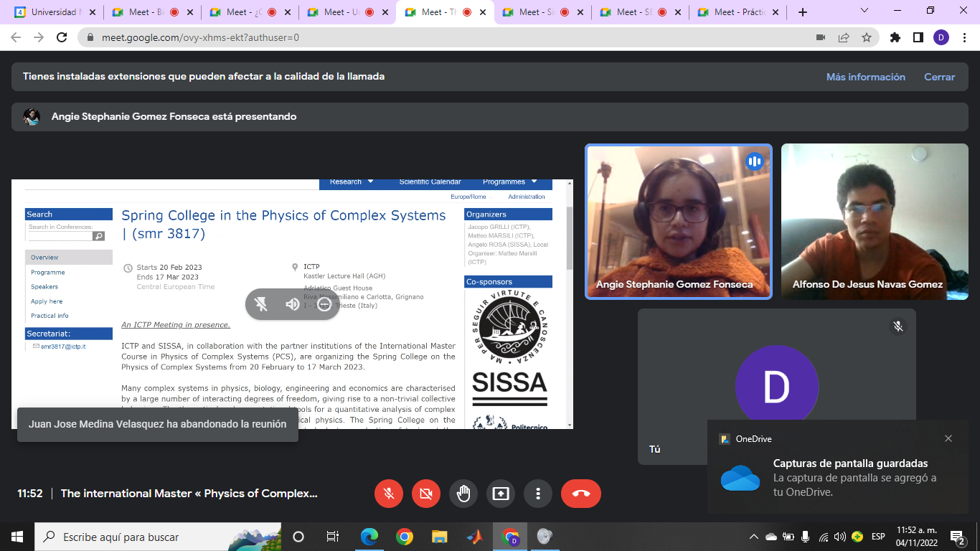The width and height of the screenshot is (980, 551).
Task: Show hidden system tray icons
Action: (753, 537)
